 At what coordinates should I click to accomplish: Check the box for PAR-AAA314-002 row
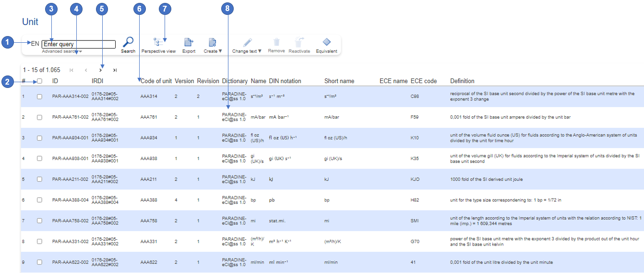[40, 97]
